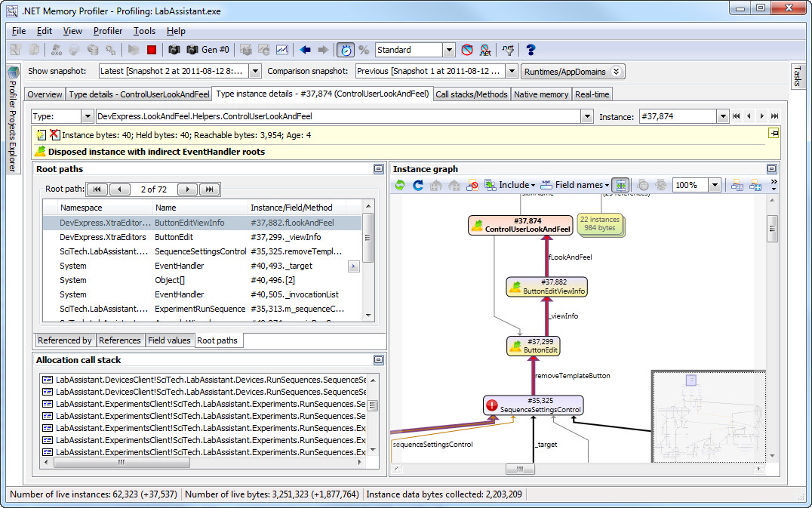Select the #37,882 ButtonEditViewInfo graph node

[547, 286]
